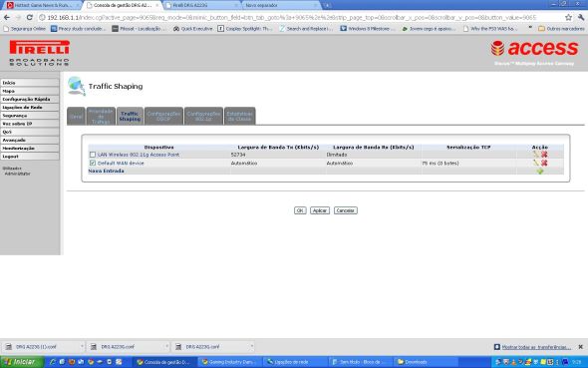Edit the LAN Wireless 802.11g entry
This screenshot has height=368, width=588.
535,155
